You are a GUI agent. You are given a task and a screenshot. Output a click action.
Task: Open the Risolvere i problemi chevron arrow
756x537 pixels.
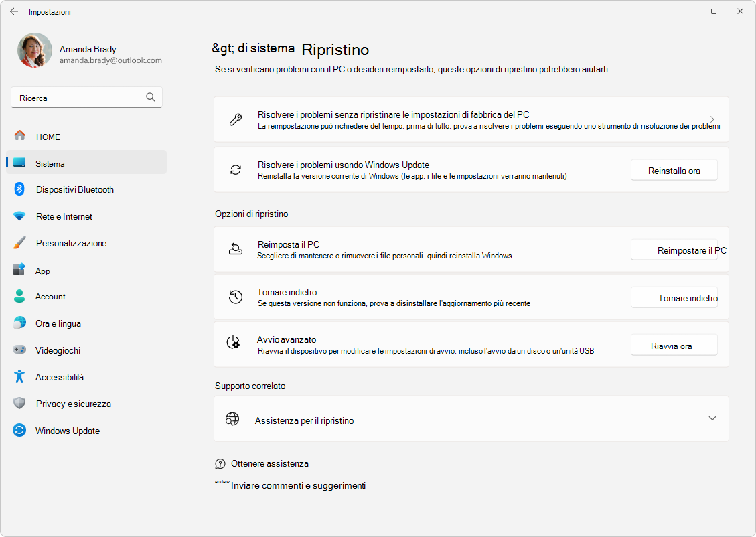coord(712,119)
